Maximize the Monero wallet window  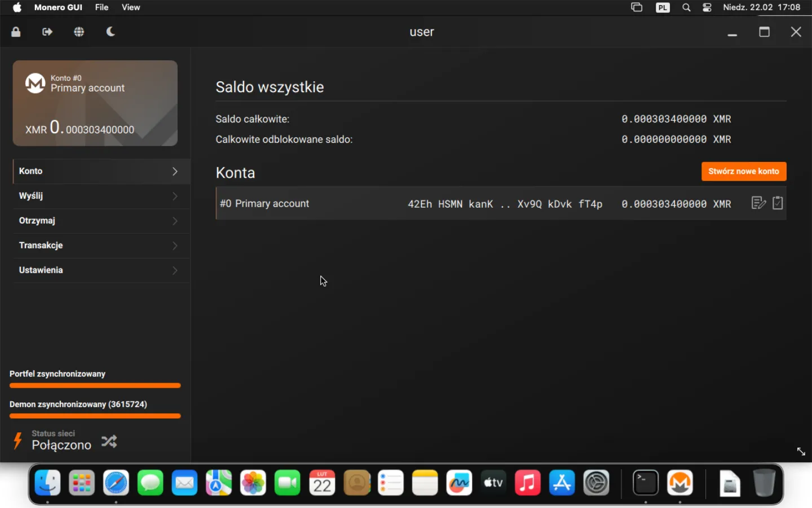tap(765, 32)
